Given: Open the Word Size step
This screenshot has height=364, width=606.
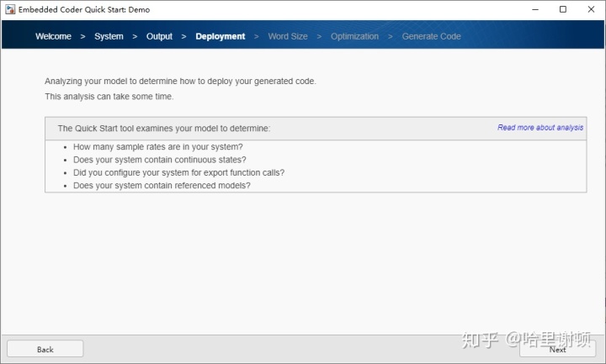Looking at the screenshot, I should pyautogui.click(x=288, y=36).
